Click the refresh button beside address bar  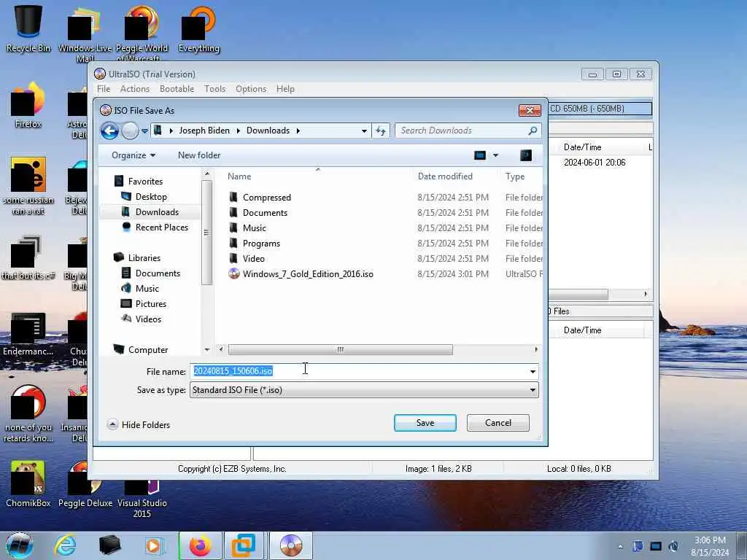(381, 131)
